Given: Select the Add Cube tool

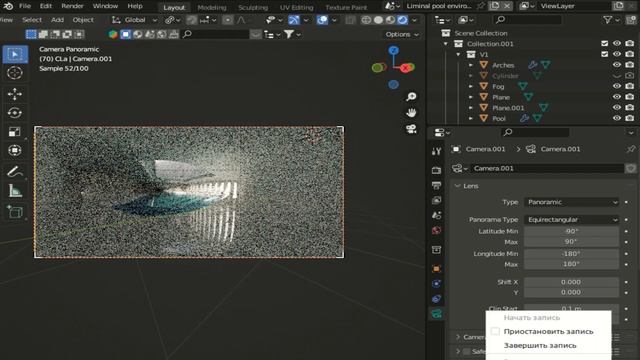Looking at the screenshot, I should [x=15, y=212].
